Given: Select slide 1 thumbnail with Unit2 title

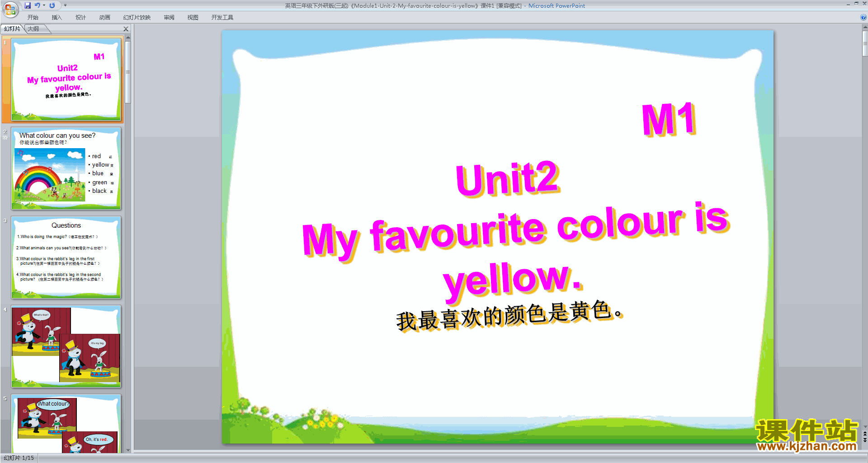Looking at the screenshot, I should tap(66, 80).
